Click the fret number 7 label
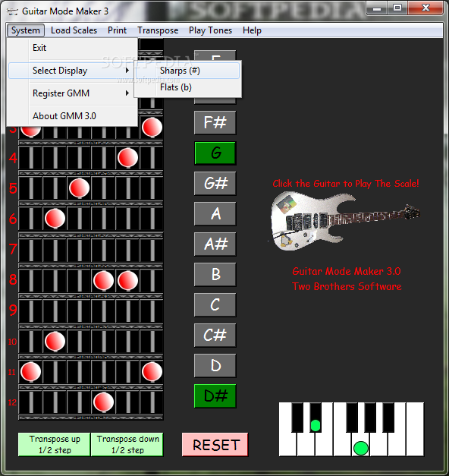The width and height of the screenshot is (449, 476). [13, 249]
